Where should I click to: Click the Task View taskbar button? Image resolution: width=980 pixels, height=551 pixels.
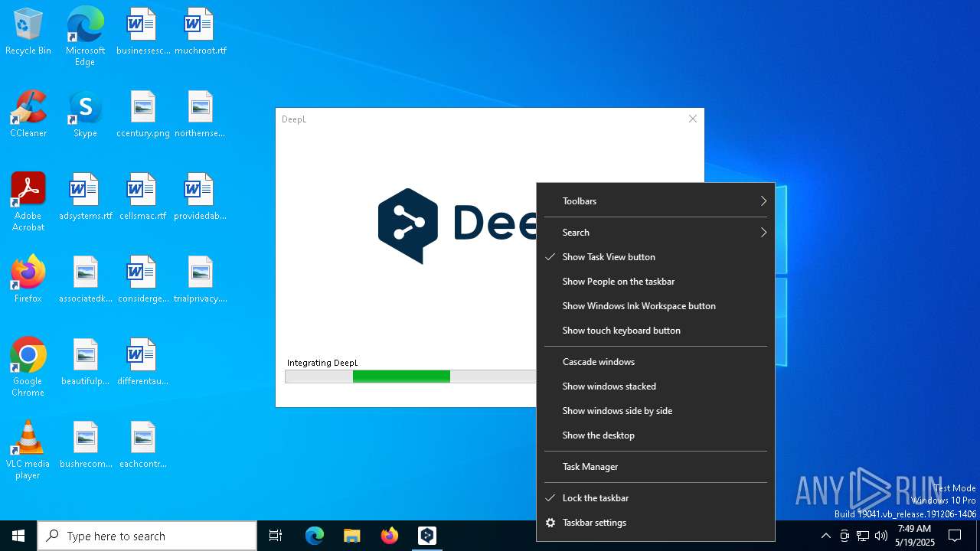coord(276,536)
